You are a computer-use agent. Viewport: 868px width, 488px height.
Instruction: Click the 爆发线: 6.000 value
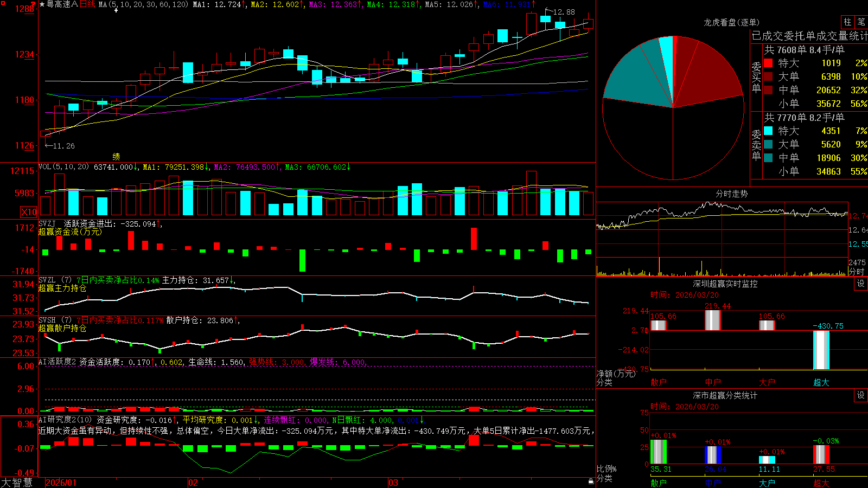coord(337,362)
